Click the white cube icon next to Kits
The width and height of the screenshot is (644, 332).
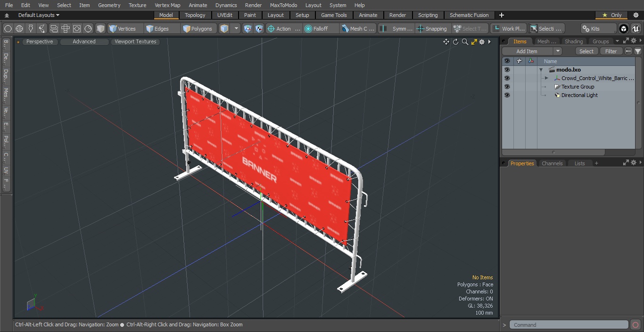pos(624,29)
